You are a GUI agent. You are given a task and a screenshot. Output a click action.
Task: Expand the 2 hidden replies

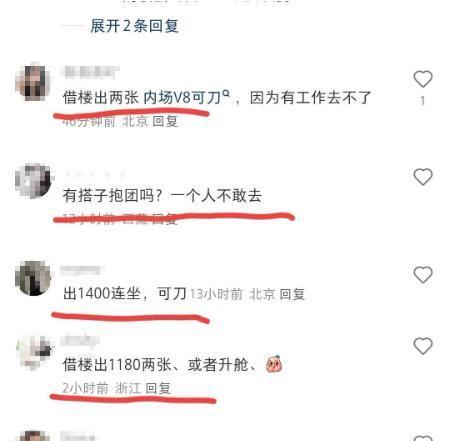(x=134, y=26)
